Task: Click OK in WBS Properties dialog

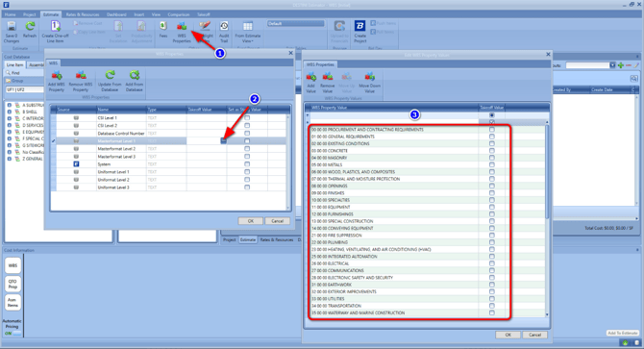Action: (x=250, y=221)
